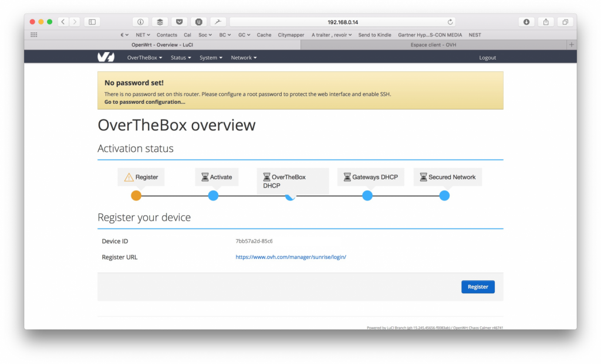Expand 'A traiter, revoir' bookmarks folder
This screenshot has width=601, height=364.
(x=332, y=35)
